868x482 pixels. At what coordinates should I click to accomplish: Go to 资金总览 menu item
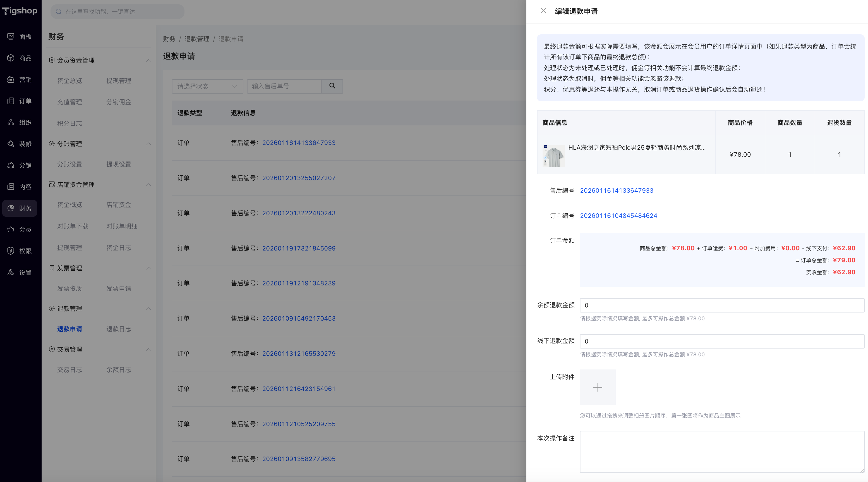tap(69, 80)
